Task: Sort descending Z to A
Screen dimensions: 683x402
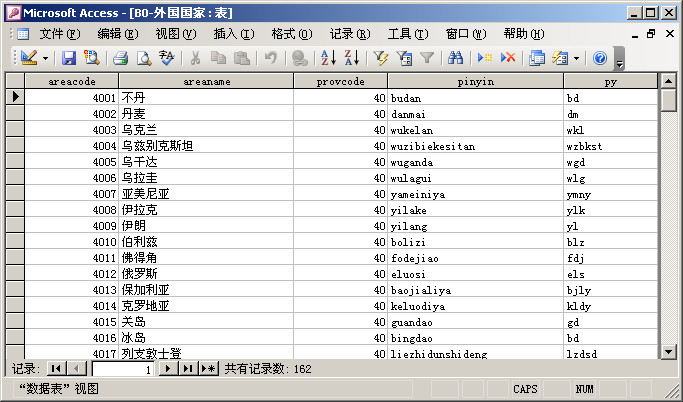Action: (x=352, y=57)
